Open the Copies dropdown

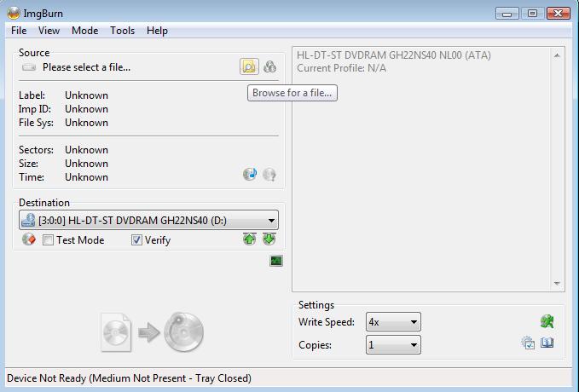click(393, 345)
